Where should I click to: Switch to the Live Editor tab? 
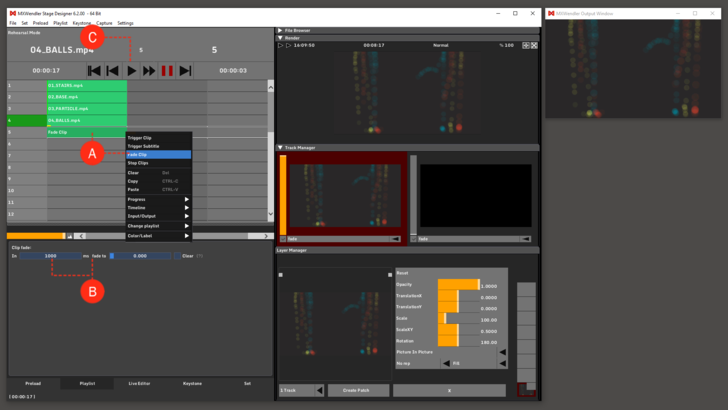(139, 384)
